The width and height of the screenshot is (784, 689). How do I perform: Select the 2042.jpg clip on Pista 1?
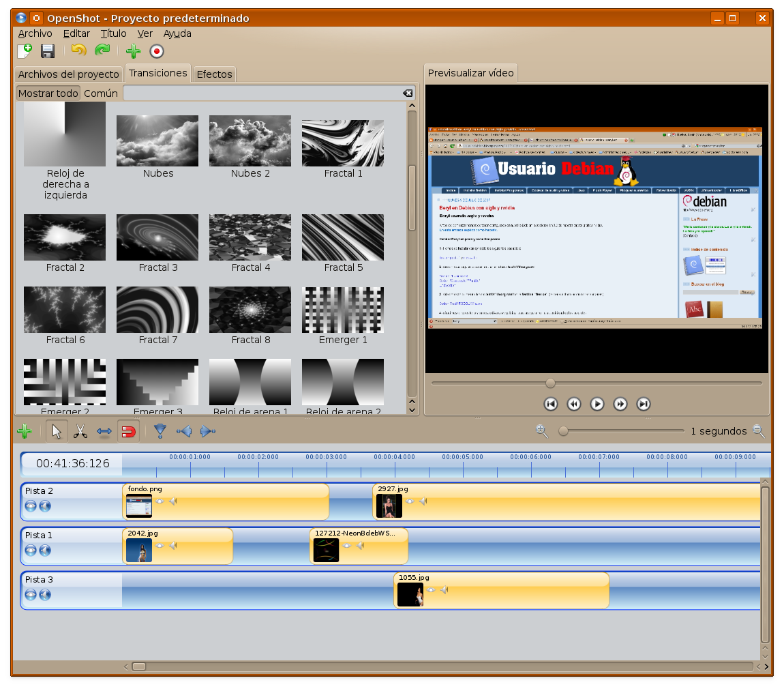(178, 546)
